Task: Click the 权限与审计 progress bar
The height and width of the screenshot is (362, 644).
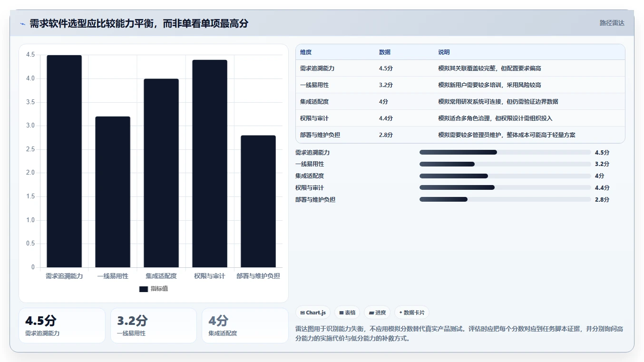Action: (x=505, y=188)
